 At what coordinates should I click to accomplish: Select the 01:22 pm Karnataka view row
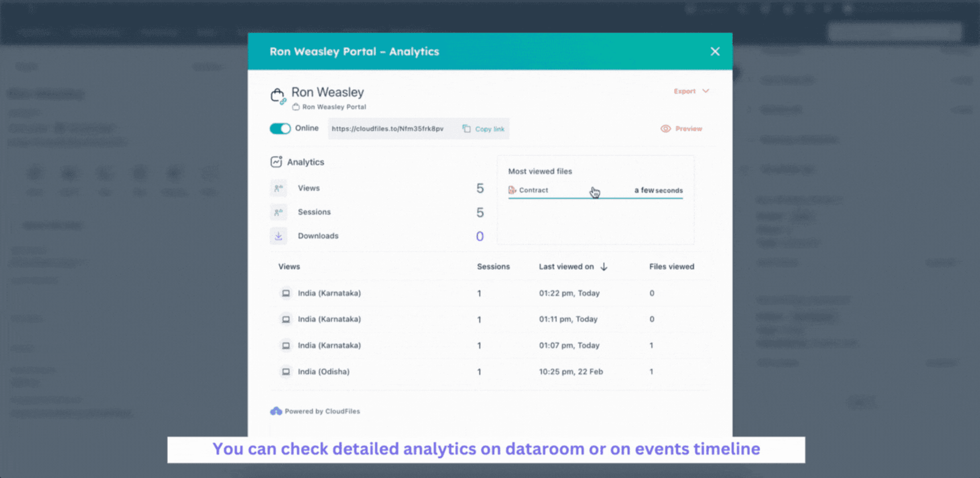[491, 293]
